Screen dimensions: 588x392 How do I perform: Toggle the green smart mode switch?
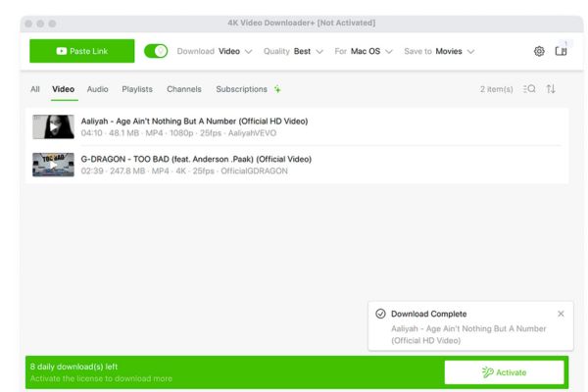(156, 51)
